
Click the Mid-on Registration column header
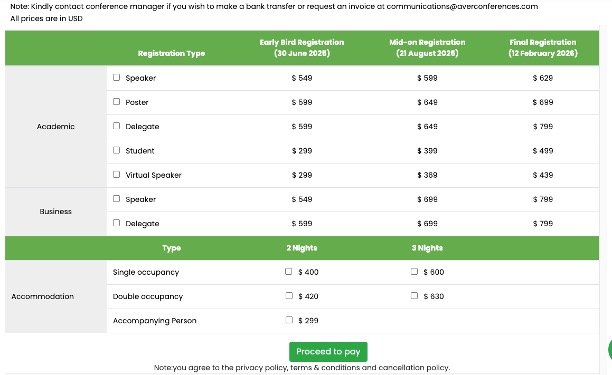point(427,48)
